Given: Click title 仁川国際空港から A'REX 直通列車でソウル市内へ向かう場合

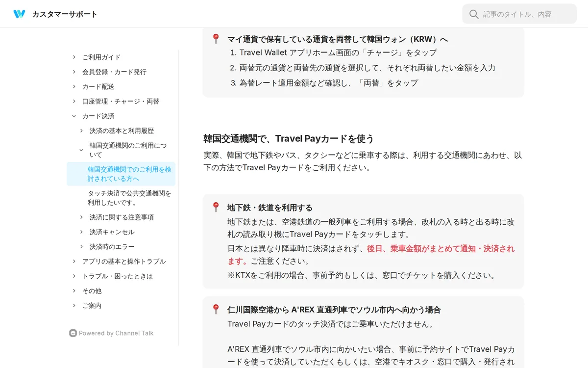Looking at the screenshot, I should 334,310.
